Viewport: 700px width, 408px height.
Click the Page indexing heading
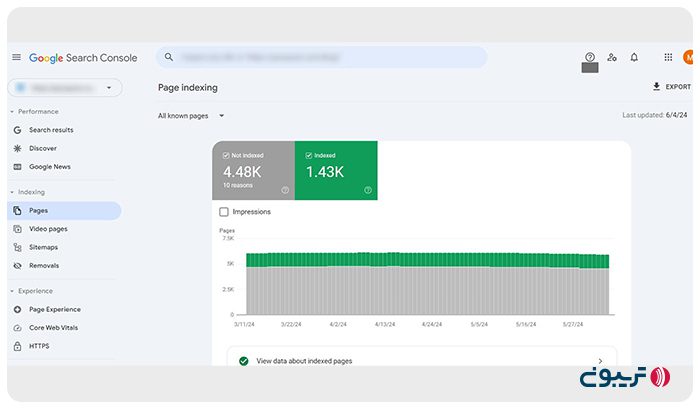point(188,87)
